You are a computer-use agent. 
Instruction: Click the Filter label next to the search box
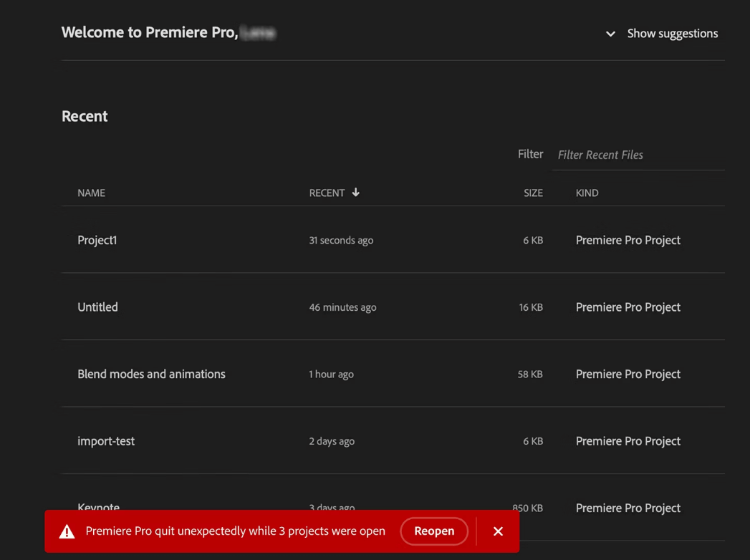coord(530,154)
